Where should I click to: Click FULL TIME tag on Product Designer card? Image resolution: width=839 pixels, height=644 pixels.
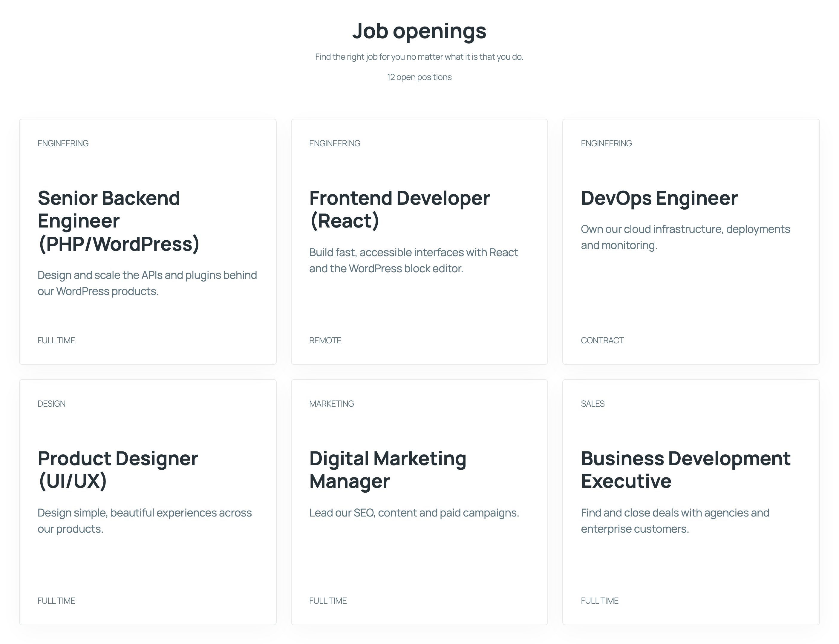click(x=56, y=601)
